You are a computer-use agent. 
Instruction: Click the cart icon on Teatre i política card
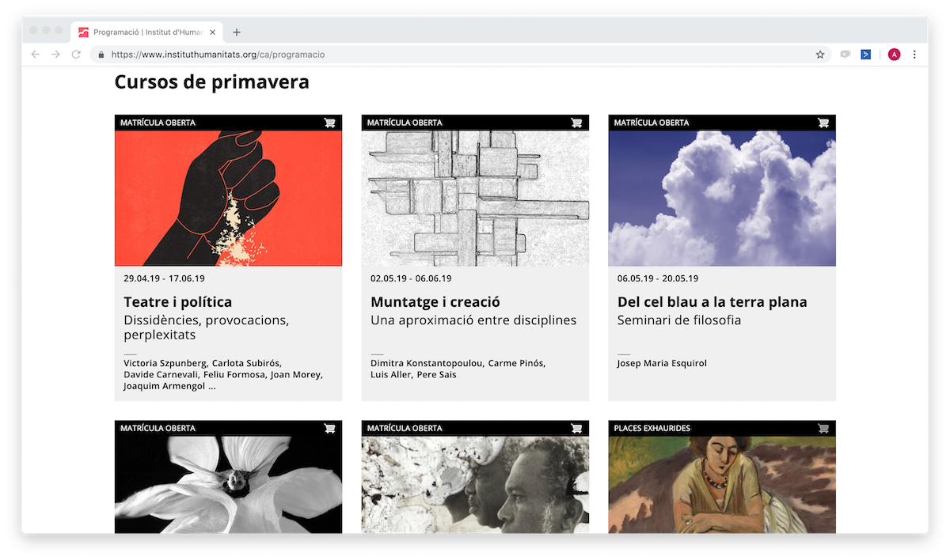(x=329, y=123)
